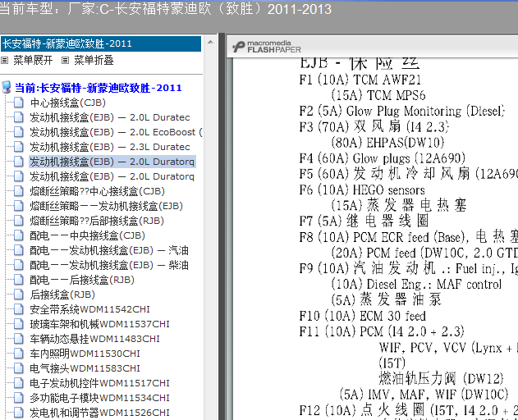Click the computer icon at tree root

tap(6, 88)
